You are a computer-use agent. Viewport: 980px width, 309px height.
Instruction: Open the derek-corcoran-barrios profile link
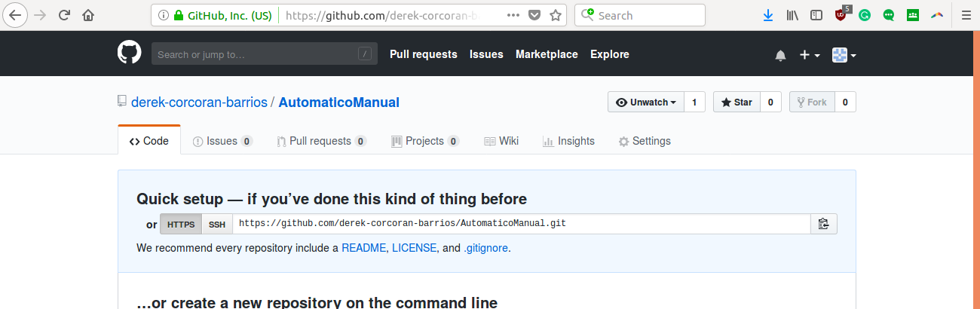point(199,102)
